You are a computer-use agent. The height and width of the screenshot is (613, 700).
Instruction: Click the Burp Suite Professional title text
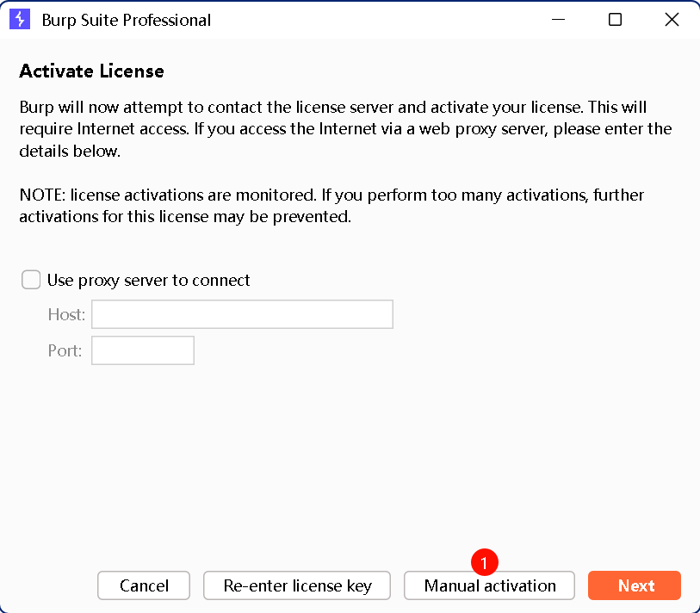(127, 21)
